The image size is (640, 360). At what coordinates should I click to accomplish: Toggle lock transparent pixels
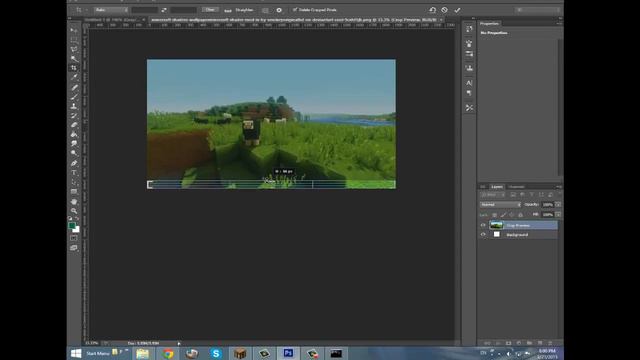(495, 215)
